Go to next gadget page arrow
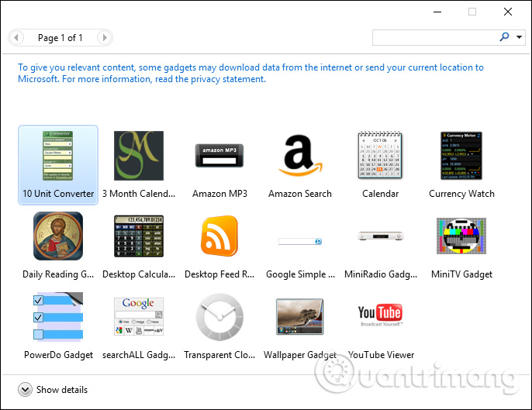The height and width of the screenshot is (410, 532). click(105, 38)
